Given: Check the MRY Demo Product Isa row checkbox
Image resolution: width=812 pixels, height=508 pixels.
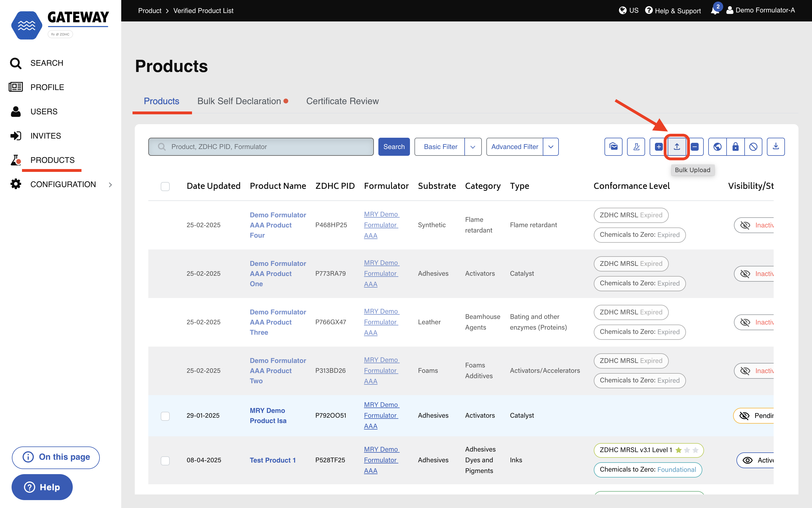Looking at the screenshot, I should (165, 416).
